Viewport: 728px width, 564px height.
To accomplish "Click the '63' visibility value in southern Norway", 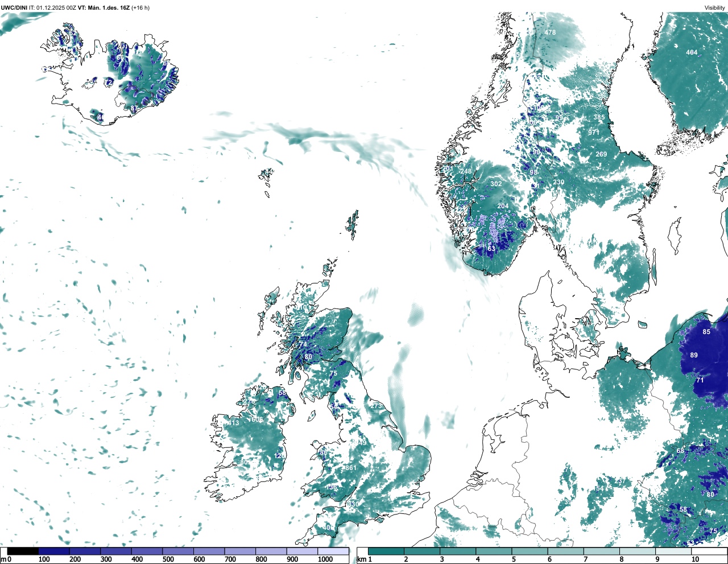I will point(491,249).
